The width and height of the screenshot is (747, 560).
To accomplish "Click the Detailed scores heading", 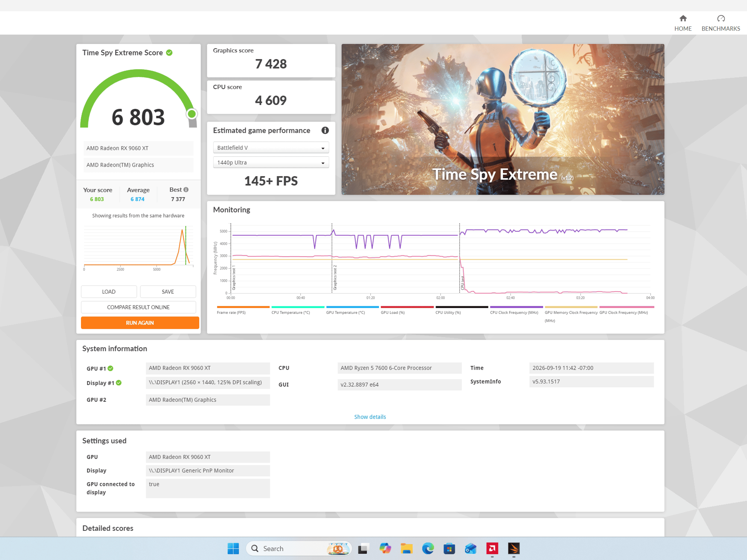I will click(108, 528).
